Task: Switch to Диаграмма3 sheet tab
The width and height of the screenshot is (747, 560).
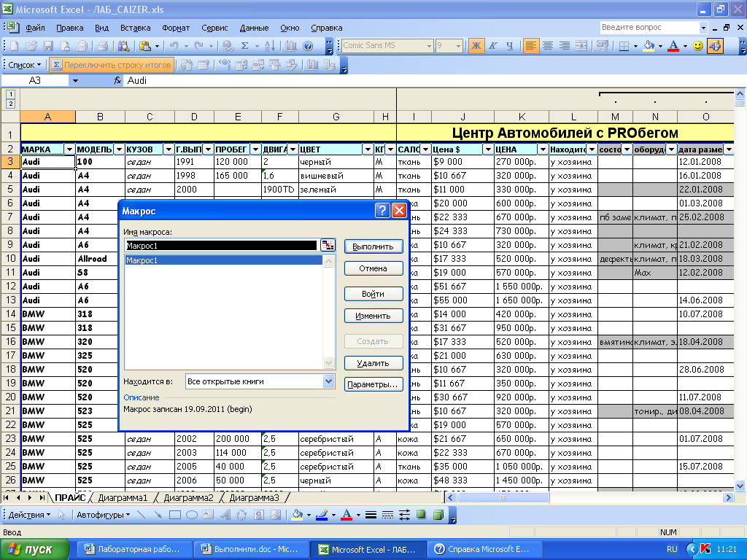Action: point(255,498)
